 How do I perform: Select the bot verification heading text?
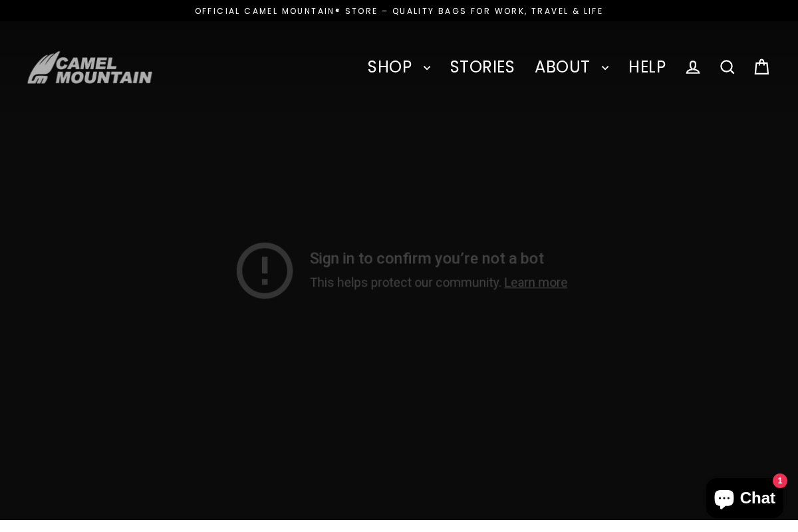pyautogui.click(x=427, y=259)
